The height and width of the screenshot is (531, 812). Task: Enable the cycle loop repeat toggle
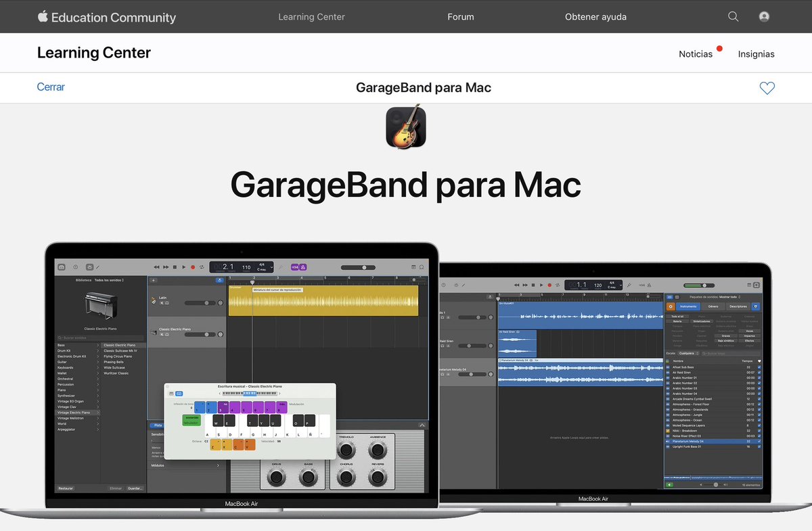(201, 267)
